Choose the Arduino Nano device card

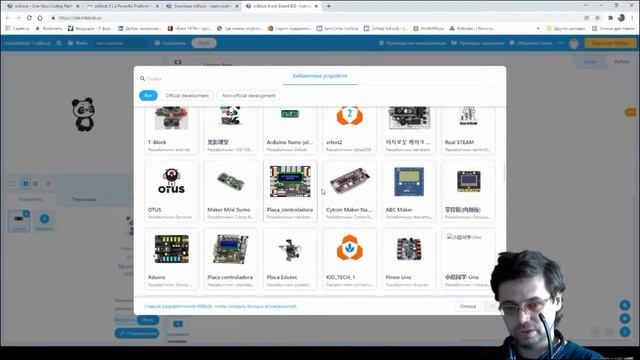[290, 130]
